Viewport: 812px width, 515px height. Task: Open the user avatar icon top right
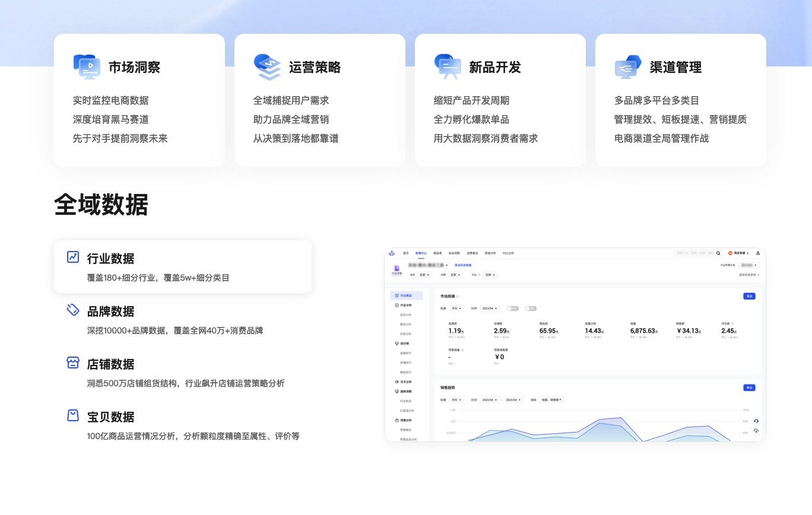click(x=757, y=253)
